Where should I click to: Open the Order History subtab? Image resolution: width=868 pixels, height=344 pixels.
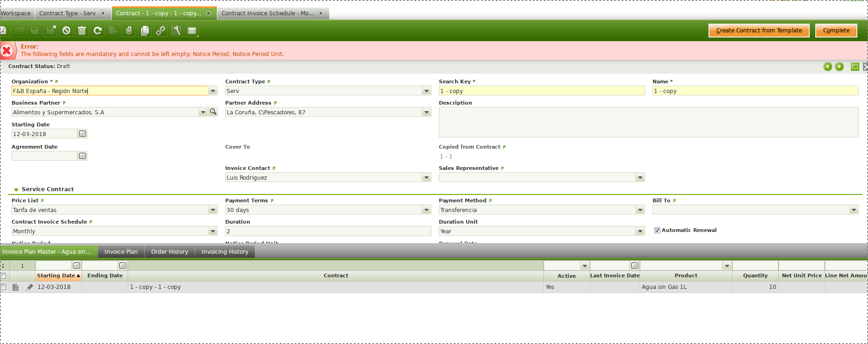(170, 251)
